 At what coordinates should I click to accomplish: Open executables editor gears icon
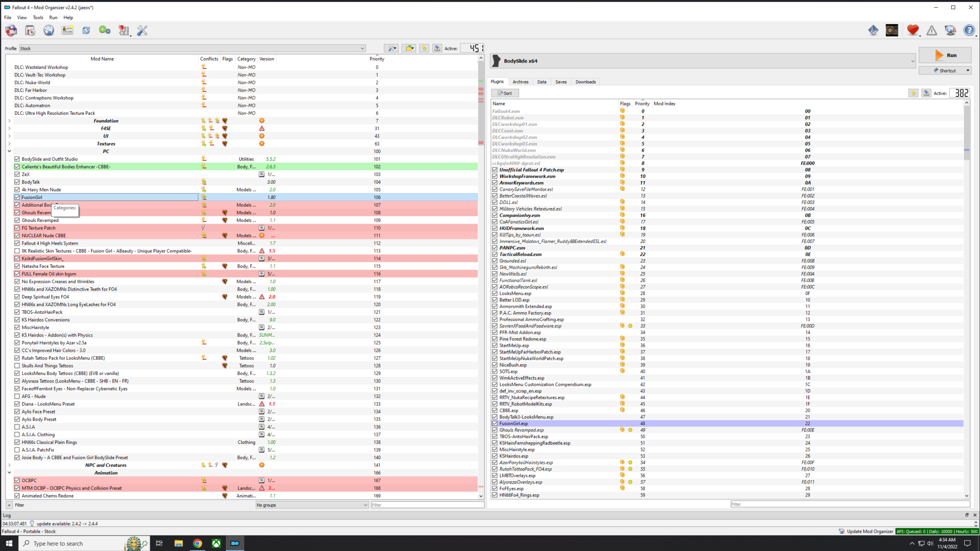point(105,31)
